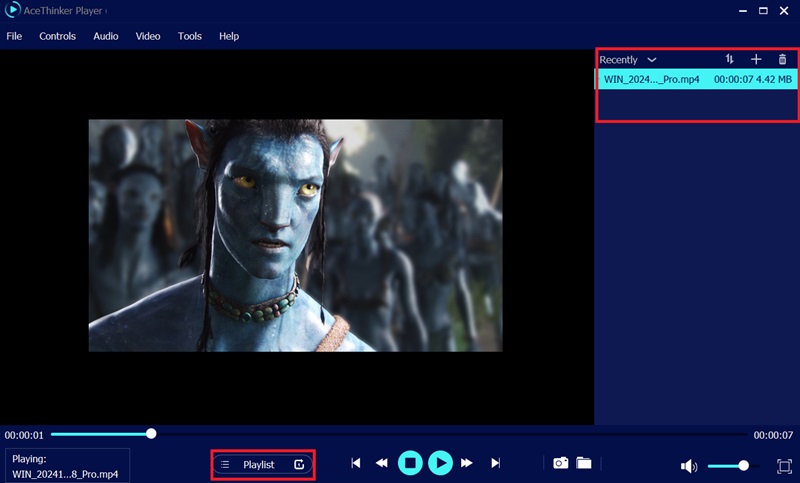Click the playlist list icon

click(x=225, y=465)
